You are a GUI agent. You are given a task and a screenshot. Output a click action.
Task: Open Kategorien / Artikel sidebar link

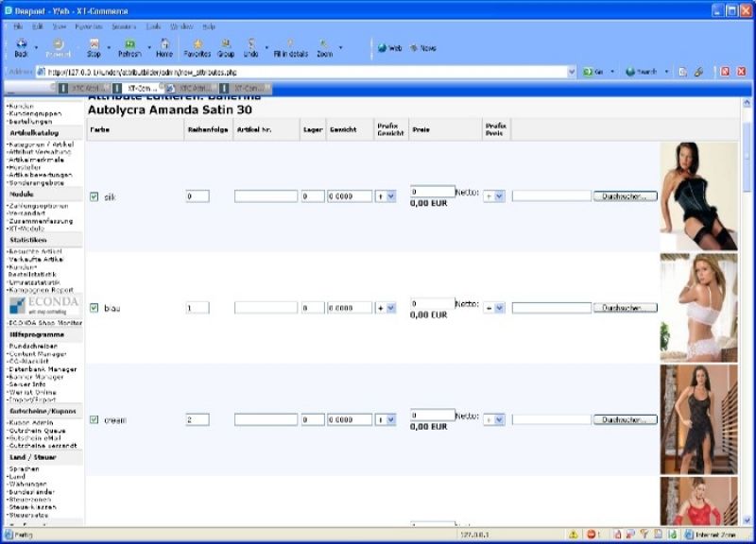click(x=42, y=144)
